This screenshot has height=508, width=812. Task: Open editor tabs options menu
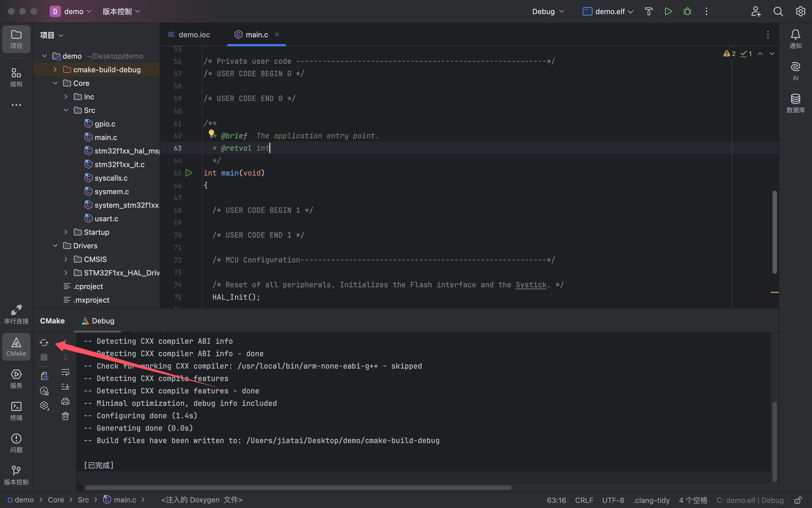pyautogui.click(x=768, y=34)
